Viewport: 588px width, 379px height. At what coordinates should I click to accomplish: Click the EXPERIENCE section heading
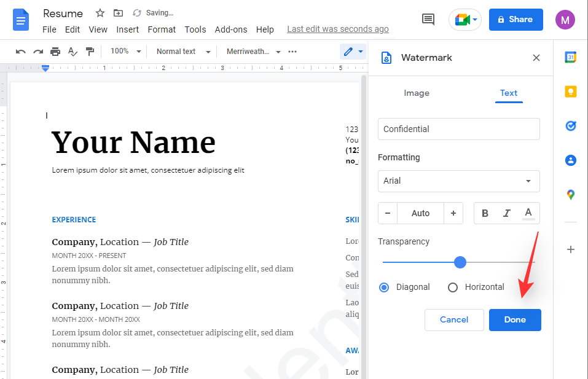click(74, 220)
